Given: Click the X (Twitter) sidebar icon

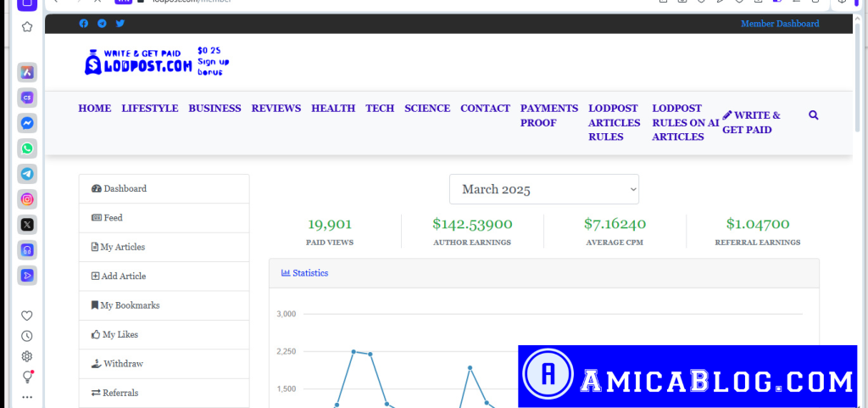Looking at the screenshot, I should click(x=27, y=225).
